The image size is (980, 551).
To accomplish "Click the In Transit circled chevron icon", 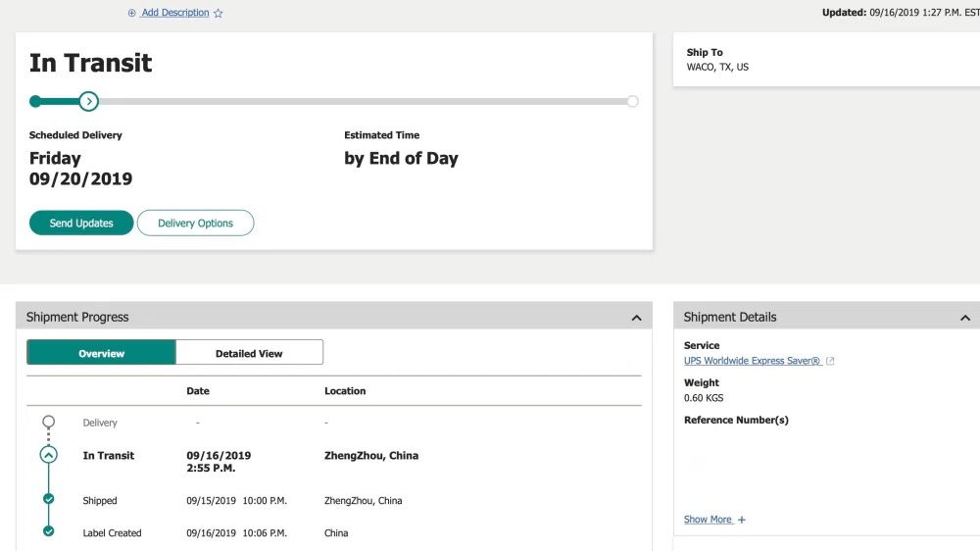I will 49,455.
